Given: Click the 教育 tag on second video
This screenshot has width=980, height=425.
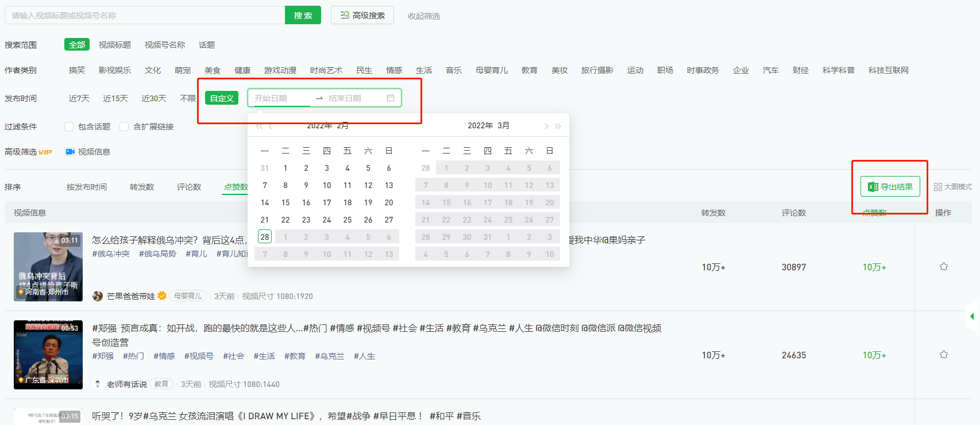Looking at the screenshot, I should click(161, 384).
